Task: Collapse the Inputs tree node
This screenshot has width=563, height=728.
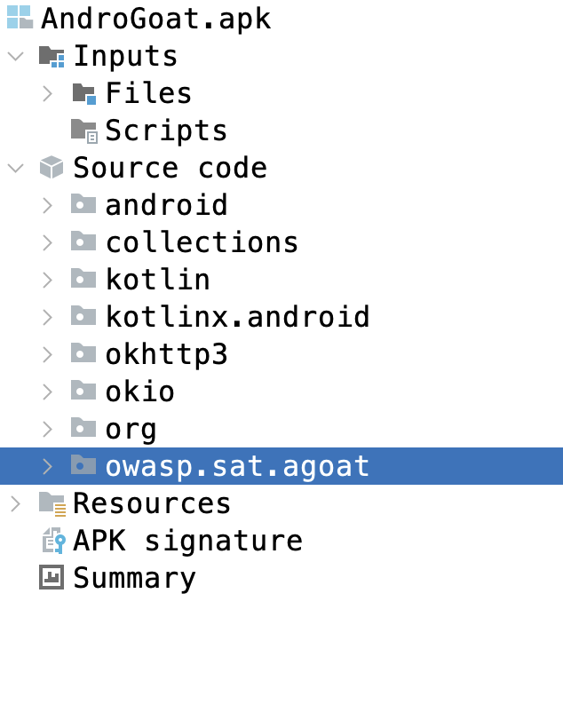Action: (15, 56)
